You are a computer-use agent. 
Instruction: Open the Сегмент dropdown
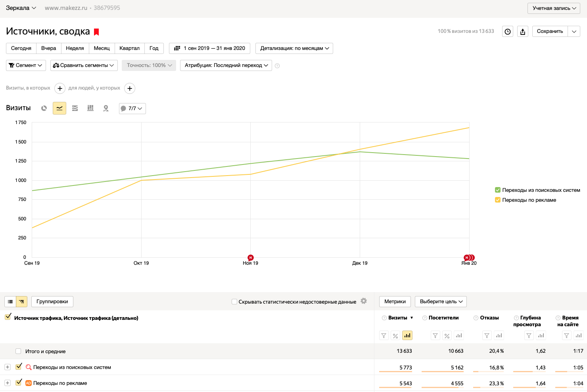(26, 65)
